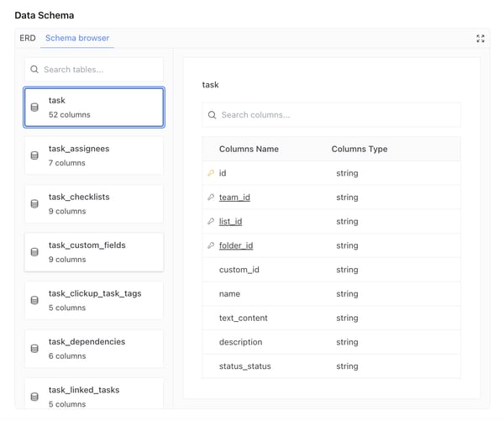Switch to the ERD tab
Screen dimensions: 504x421
click(28, 38)
